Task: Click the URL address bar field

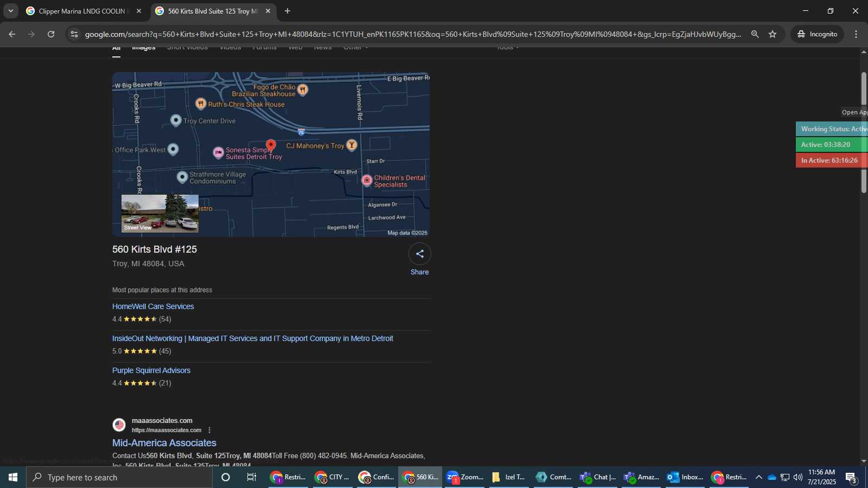Action: [x=413, y=34]
